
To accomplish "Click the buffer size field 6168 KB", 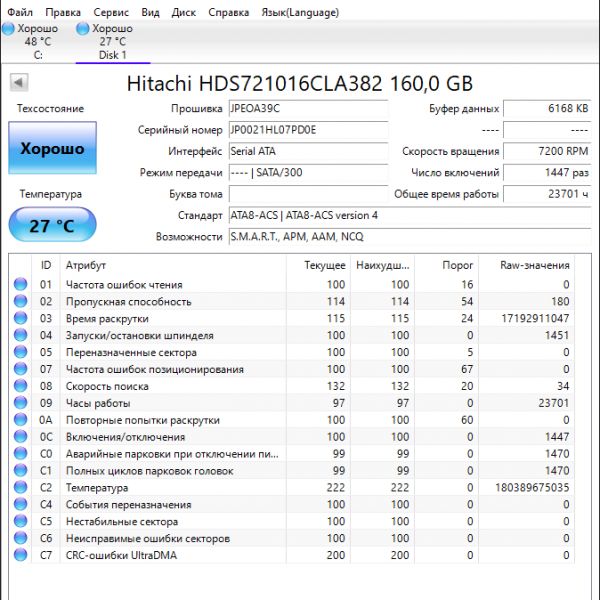I will [547, 109].
